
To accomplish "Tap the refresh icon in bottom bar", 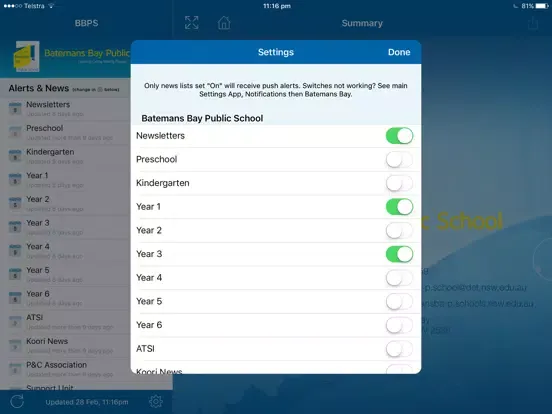I will point(17,401).
